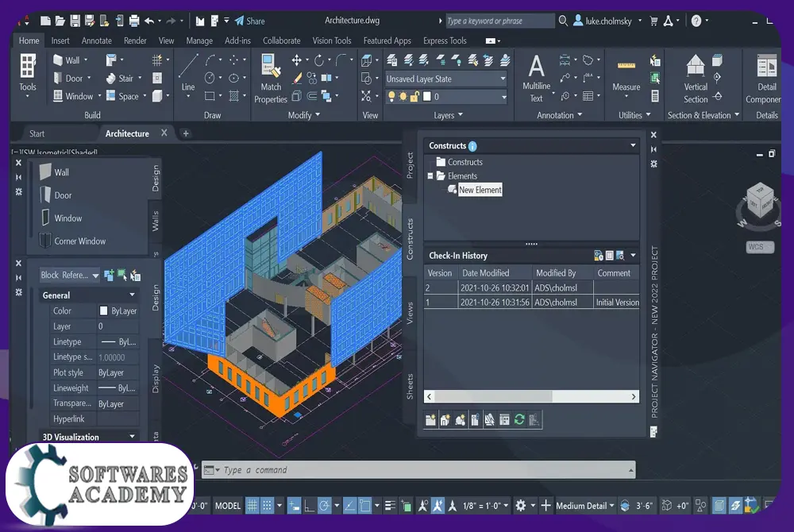Click the Vertical Section tool

(x=696, y=79)
